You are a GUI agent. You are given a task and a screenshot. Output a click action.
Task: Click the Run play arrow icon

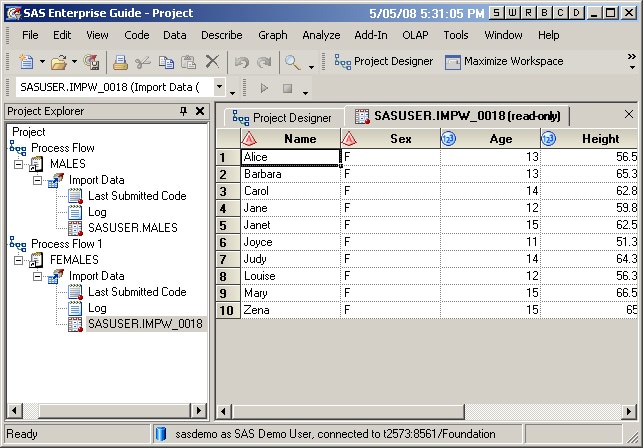265,88
